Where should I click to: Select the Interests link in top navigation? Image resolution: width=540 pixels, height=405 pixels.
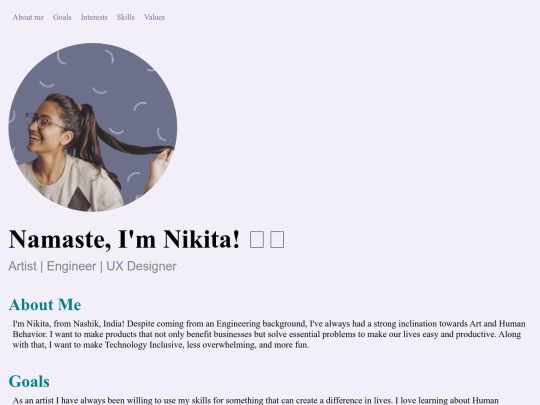pyautogui.click(x=94, y=17)
